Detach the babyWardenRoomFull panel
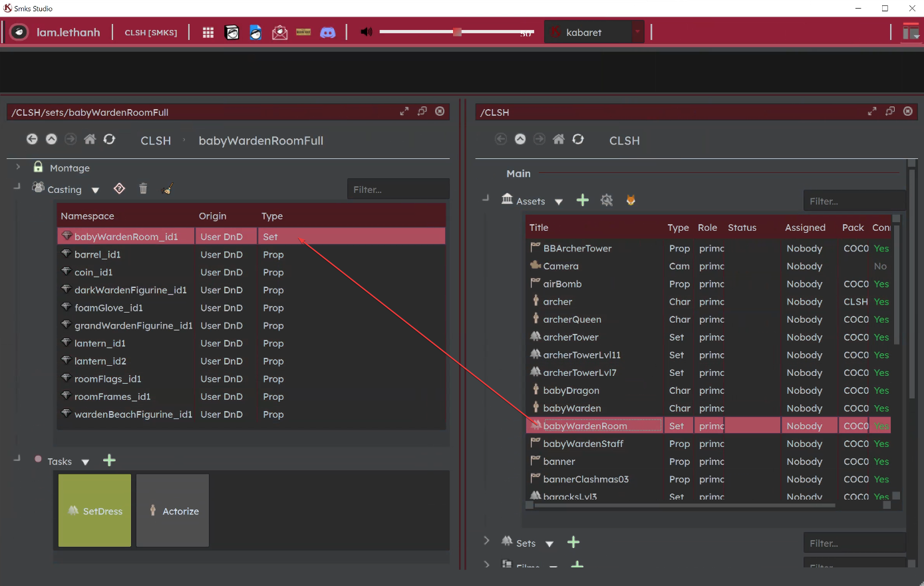Image resolution: width=924 pixels, height=586 pixels. coord(422,111)
